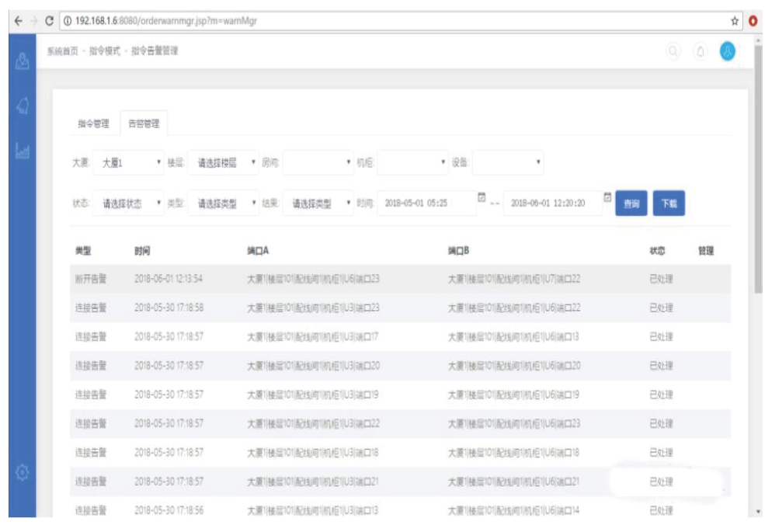Click the 下载 download button
The image size is (765, 532).
click(669, 203)
